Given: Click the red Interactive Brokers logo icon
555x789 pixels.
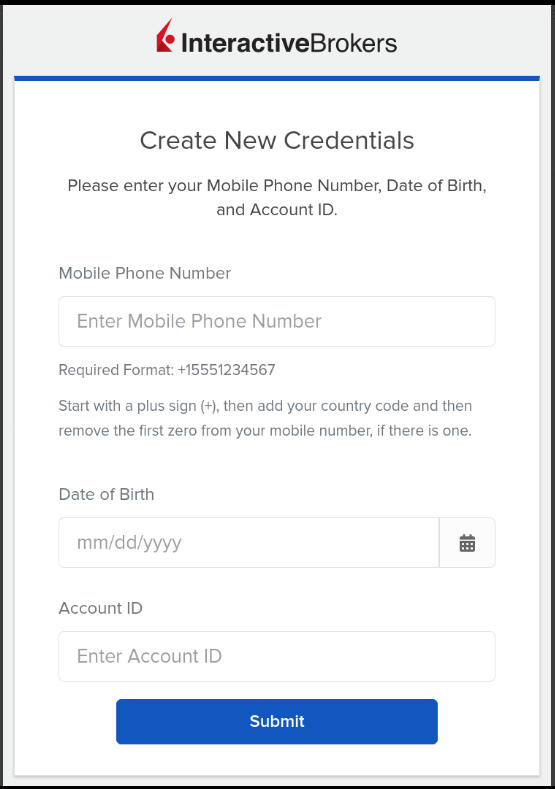Looking at the screenshot, I should [x=165, y=36].
